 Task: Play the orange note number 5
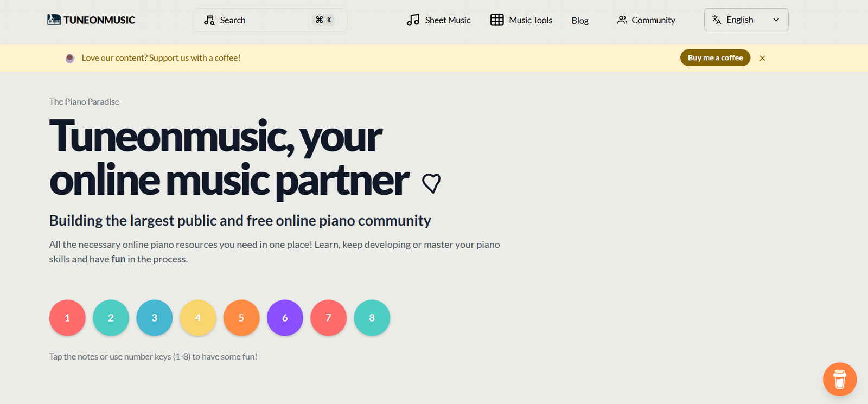point(241,318)
